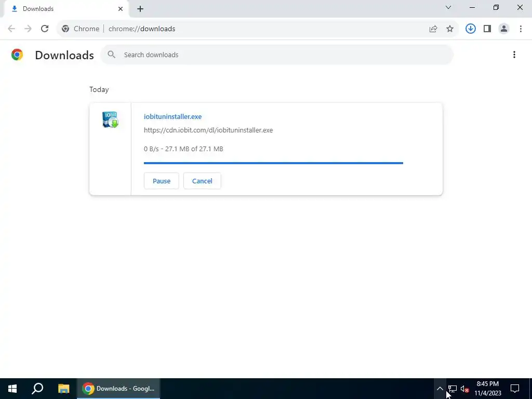Toggle the Chrome side panel
Image resolution: width=532 pixels, height=399 pixels.
click(487, 29)
